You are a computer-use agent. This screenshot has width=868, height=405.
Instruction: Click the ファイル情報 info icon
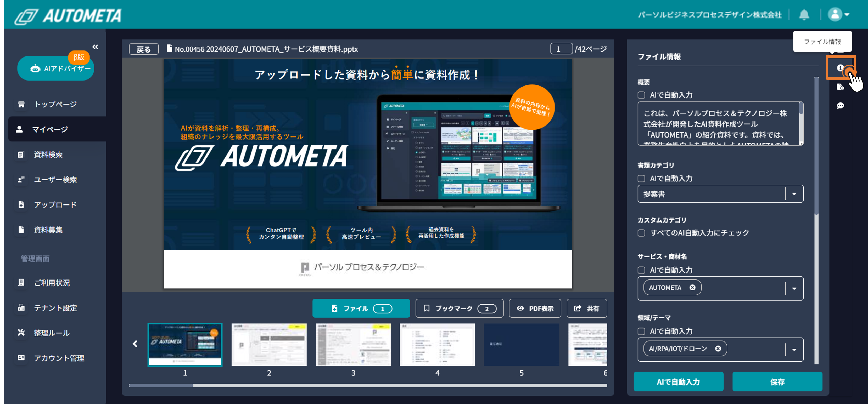click(x=840, y=68)
